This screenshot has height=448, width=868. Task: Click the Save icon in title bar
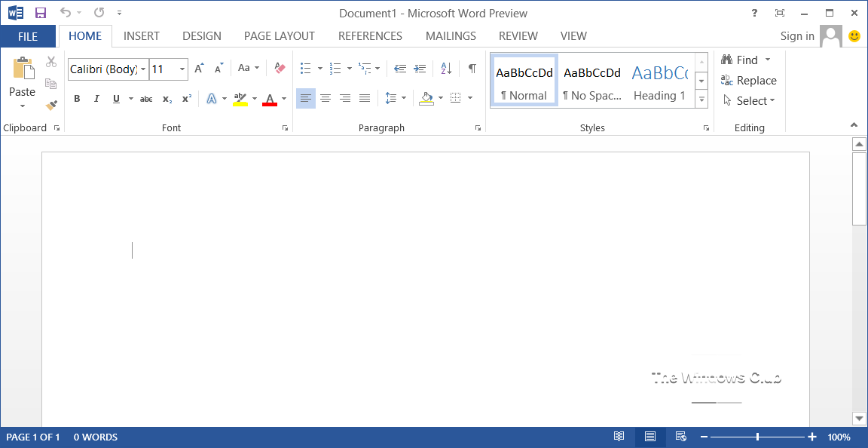41,13
